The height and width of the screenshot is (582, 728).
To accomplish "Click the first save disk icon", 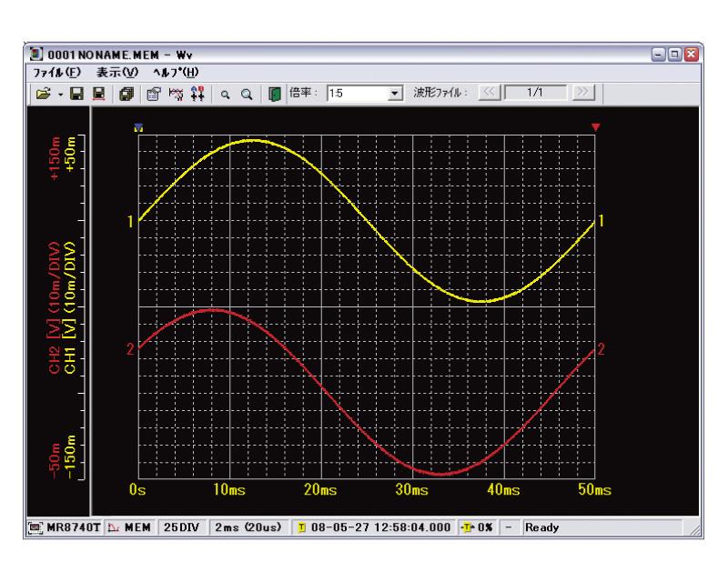I will [x=76, y=93].
